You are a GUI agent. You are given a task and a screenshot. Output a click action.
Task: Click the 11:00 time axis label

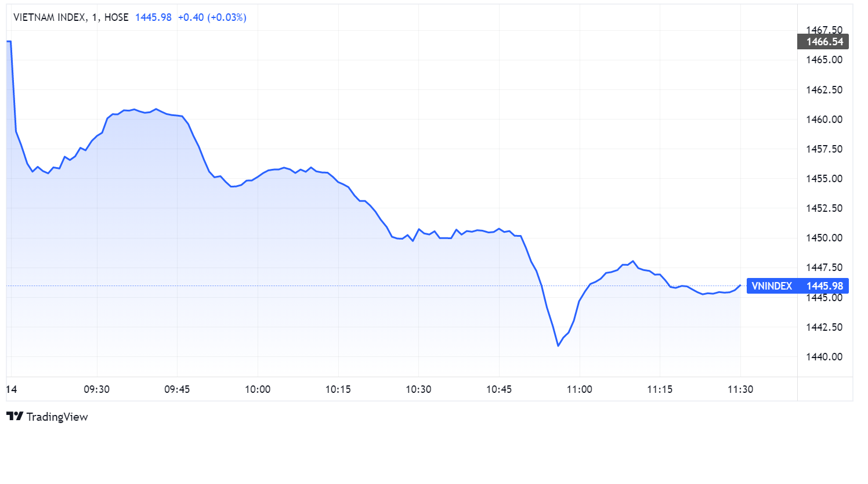pyautogui.click(x=579, y=389)
